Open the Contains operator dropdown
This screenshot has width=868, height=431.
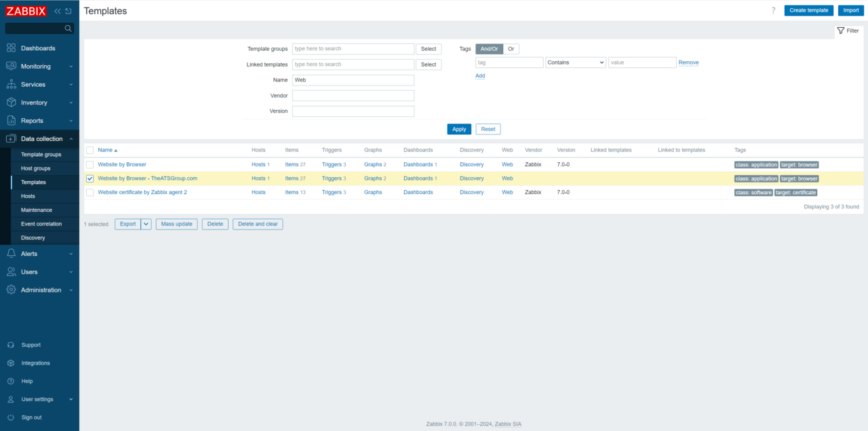(x=575, y=62)
